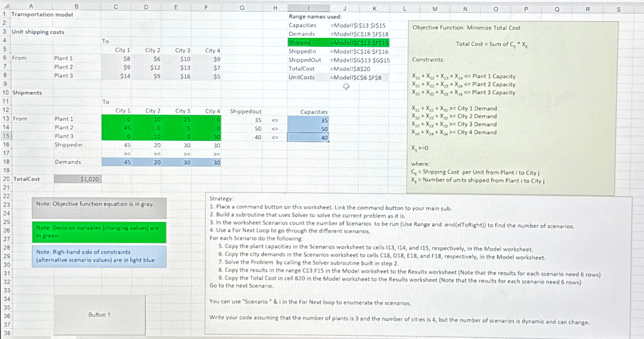Click the light blue note about constraints
The image size is (644, 339).
point(99,256)
